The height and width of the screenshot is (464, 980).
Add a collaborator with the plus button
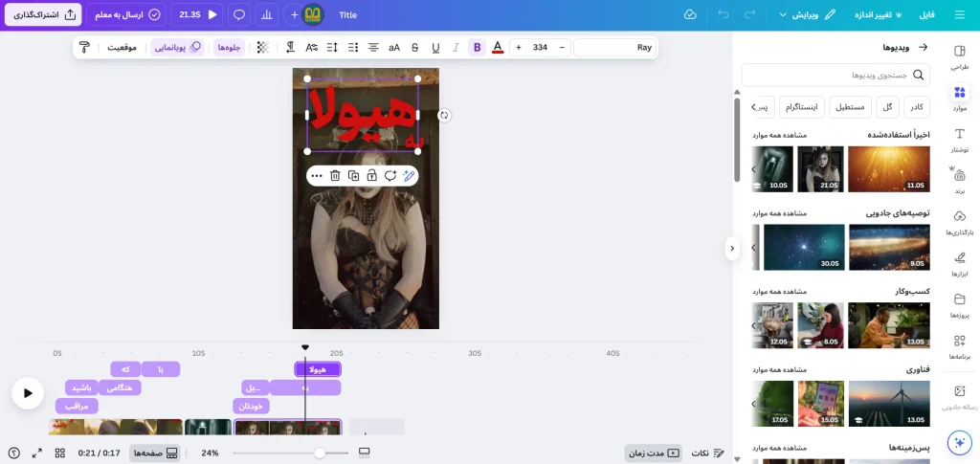(x=295, y=14)
